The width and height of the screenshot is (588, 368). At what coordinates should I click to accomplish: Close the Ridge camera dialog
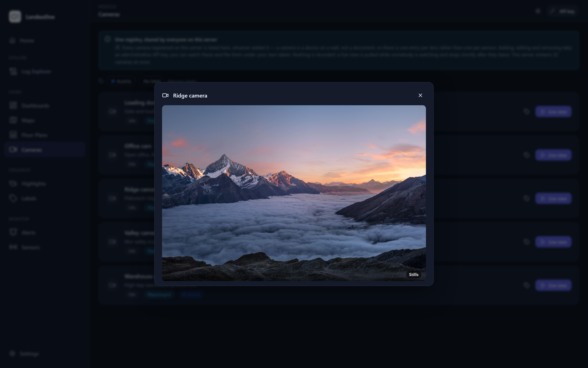(420, 95)
